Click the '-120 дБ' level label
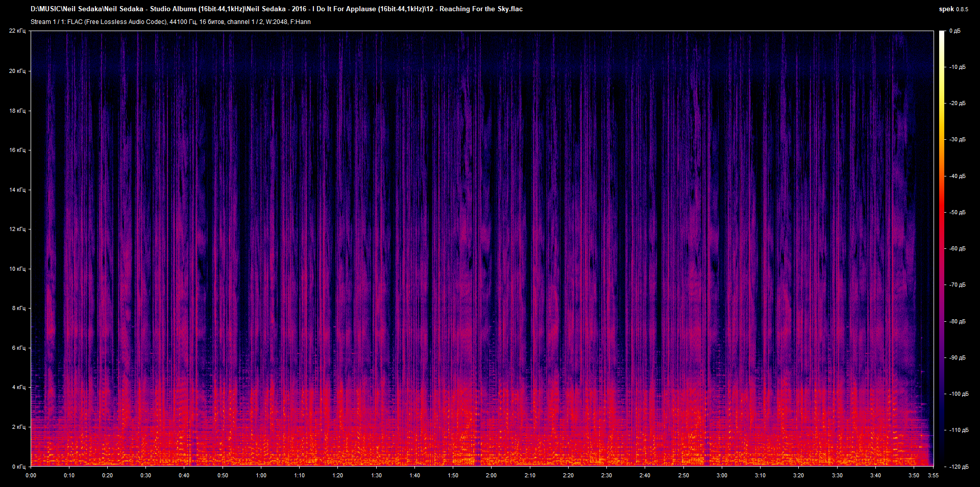 coord(958,467)
